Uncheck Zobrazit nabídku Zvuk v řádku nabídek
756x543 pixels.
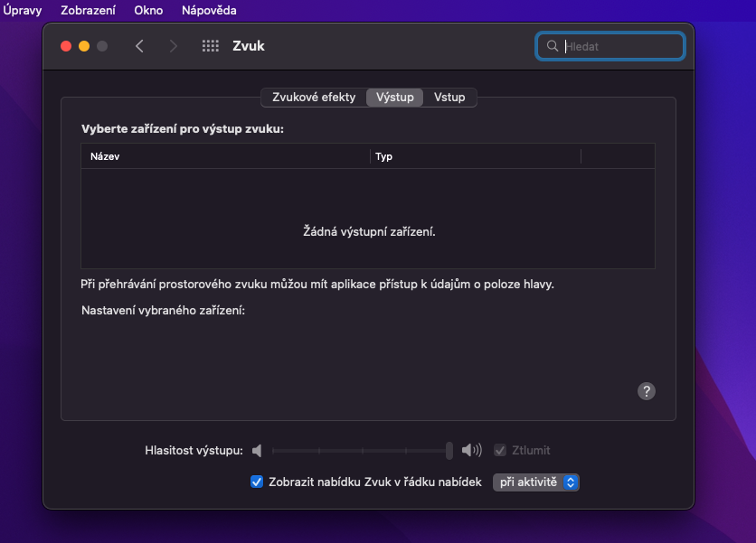[257, 482]
